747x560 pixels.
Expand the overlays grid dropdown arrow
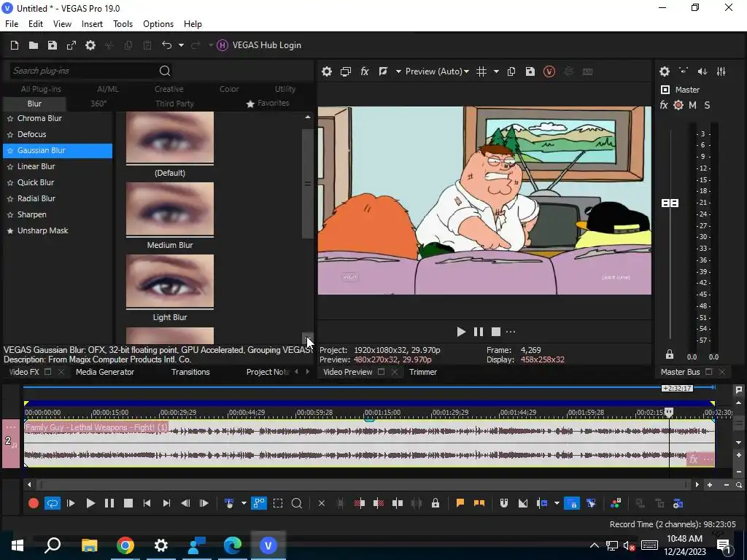point(496,71)
